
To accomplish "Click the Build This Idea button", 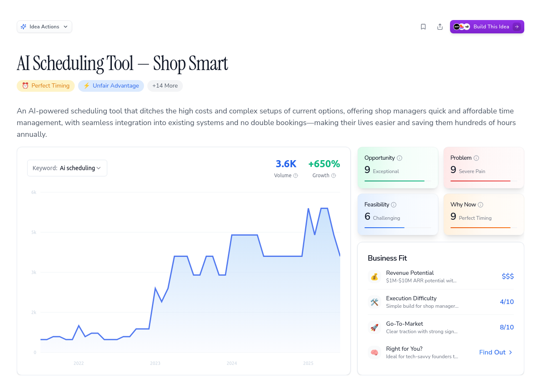I will [x=487, y=27].
